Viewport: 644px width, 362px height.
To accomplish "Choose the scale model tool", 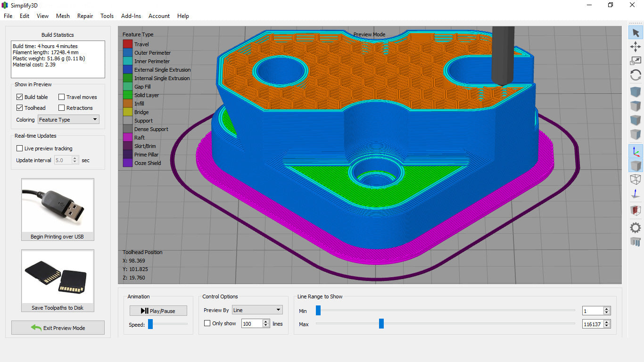I will click(636, 61).
